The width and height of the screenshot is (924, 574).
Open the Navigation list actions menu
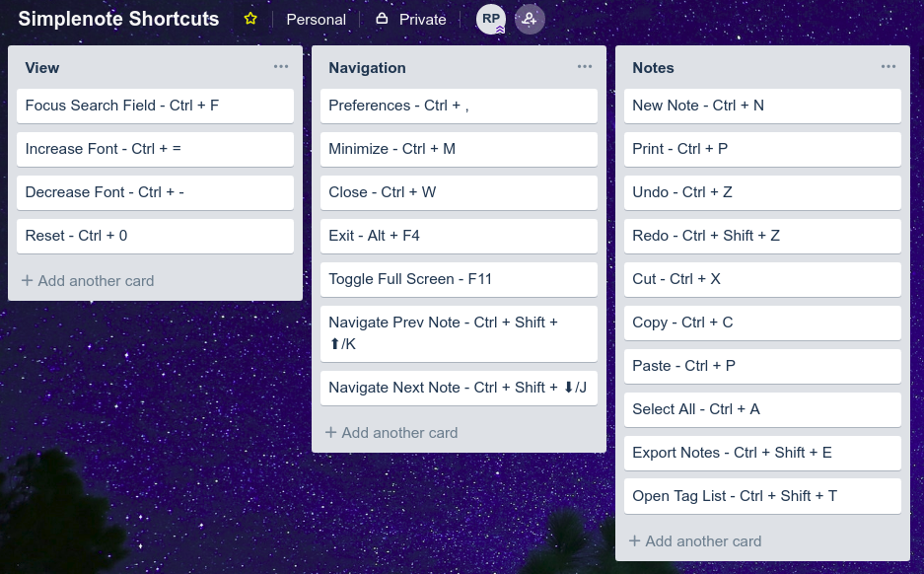tap(585, 67)
